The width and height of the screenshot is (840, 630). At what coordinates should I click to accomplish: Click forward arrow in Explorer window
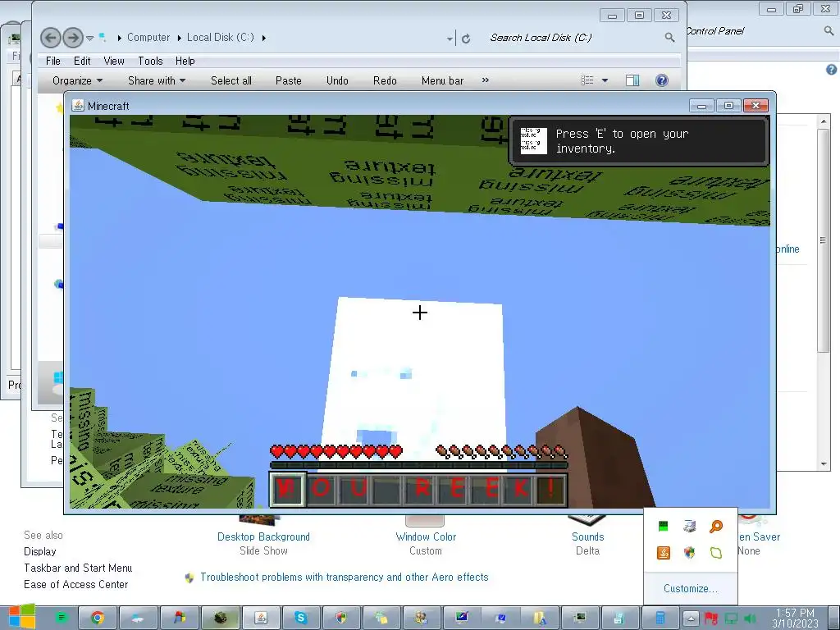(x=73, y=38)
